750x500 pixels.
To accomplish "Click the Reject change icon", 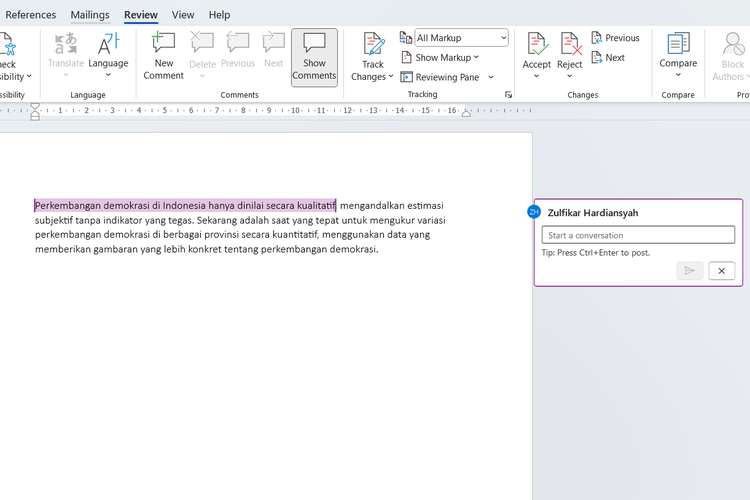I will tap(570, 44).
